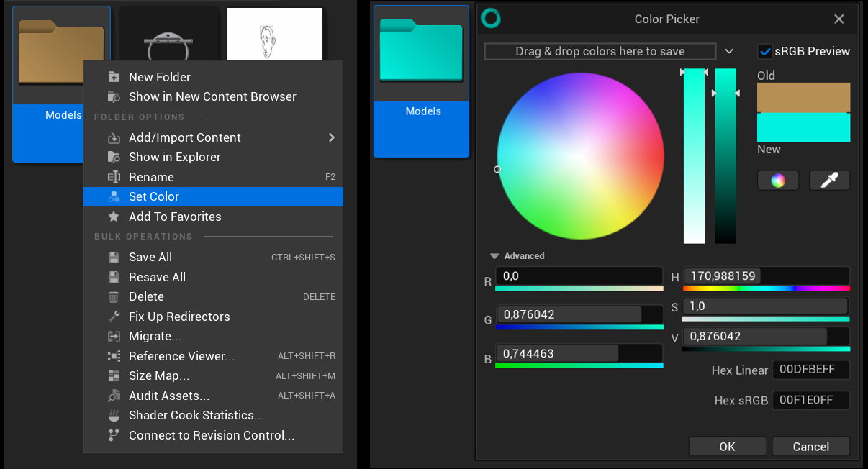This screenshot has width=868, height=469.
Task: Click the trash icon next to Delete
Action: point(113,296)
